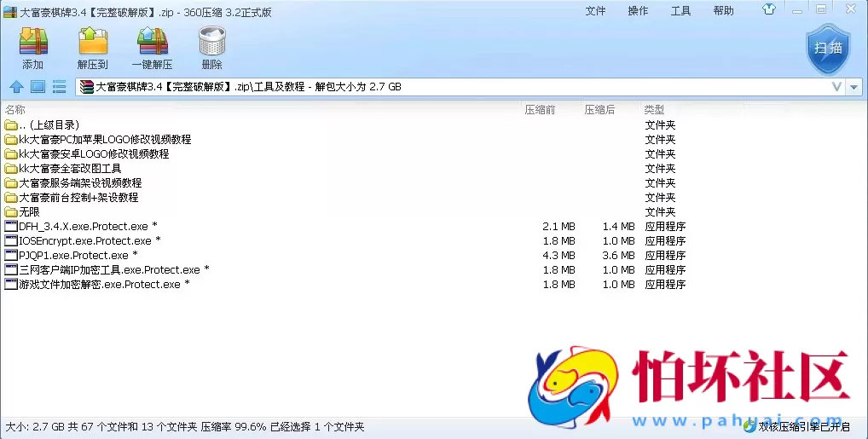Minimize the 360压缩 window
The image size is (868, 439).
tap(797, 9)
